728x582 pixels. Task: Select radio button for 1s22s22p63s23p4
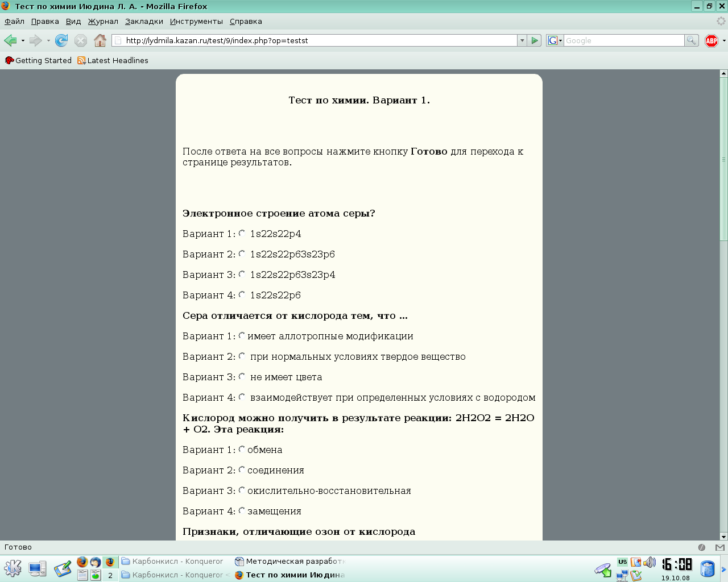coord(242,275)
